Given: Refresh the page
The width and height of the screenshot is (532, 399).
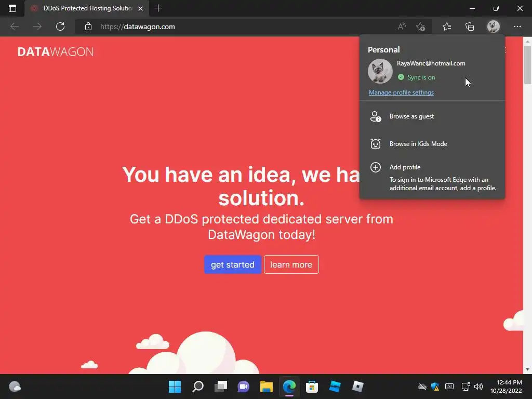Looking at the screenshot, I should pos(60,26).
